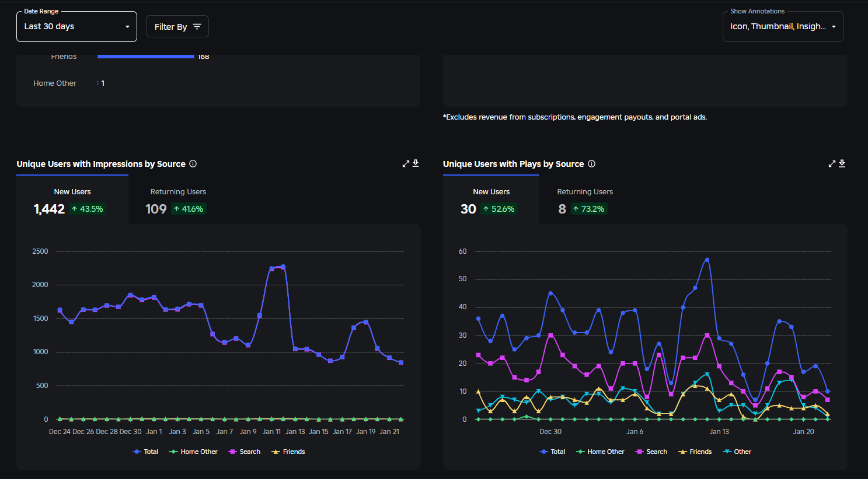Open the Show Annotations dropdown
Viewport: 868px width, 479px height.
(x=783, y=27)
